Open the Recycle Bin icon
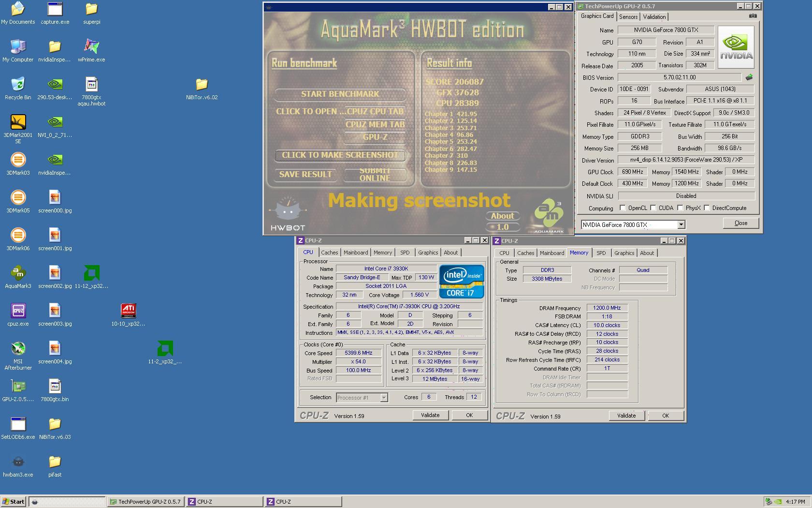The image size is (812, 508). click(x=18, y=89)
